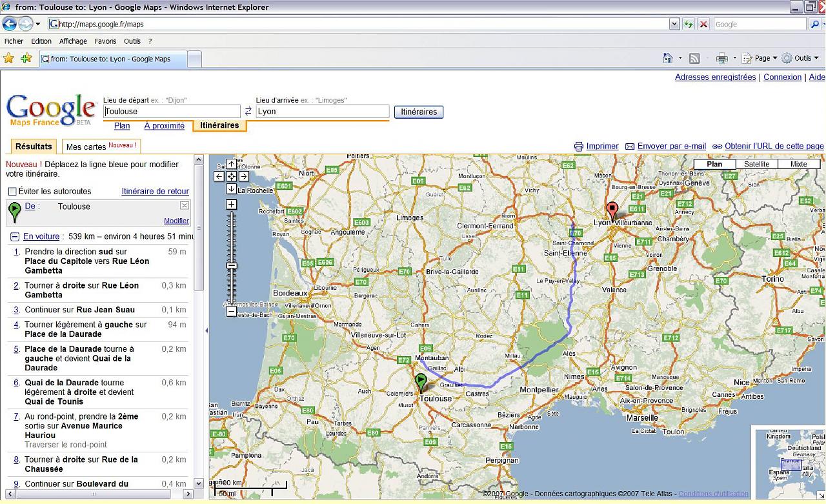Open the Outils menu in menu bar
The height and width of the screenshot is (504, 826).
coord(132,41)
